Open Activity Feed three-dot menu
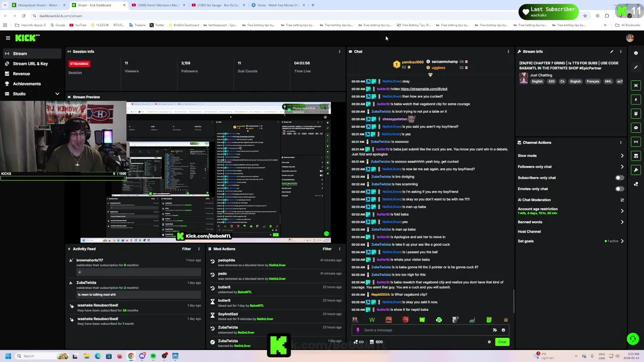 coord(199,249)
